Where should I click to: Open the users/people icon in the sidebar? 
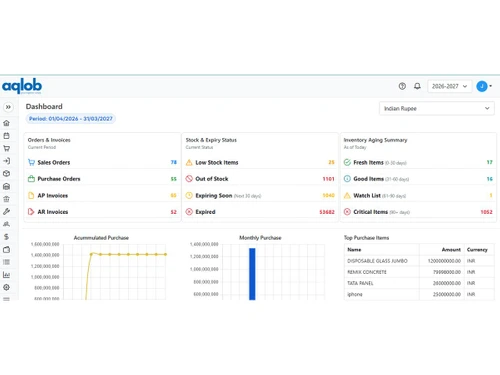pos(6,224)
